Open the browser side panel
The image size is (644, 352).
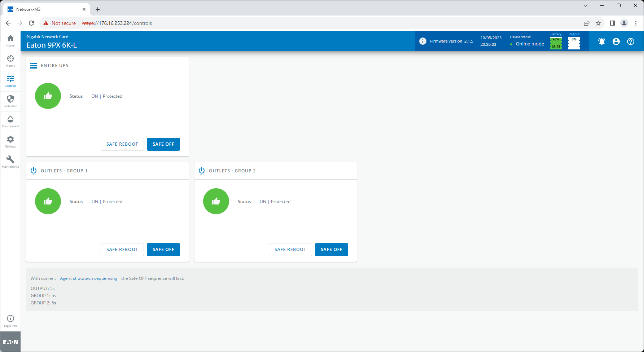click(x=613, y=23)
